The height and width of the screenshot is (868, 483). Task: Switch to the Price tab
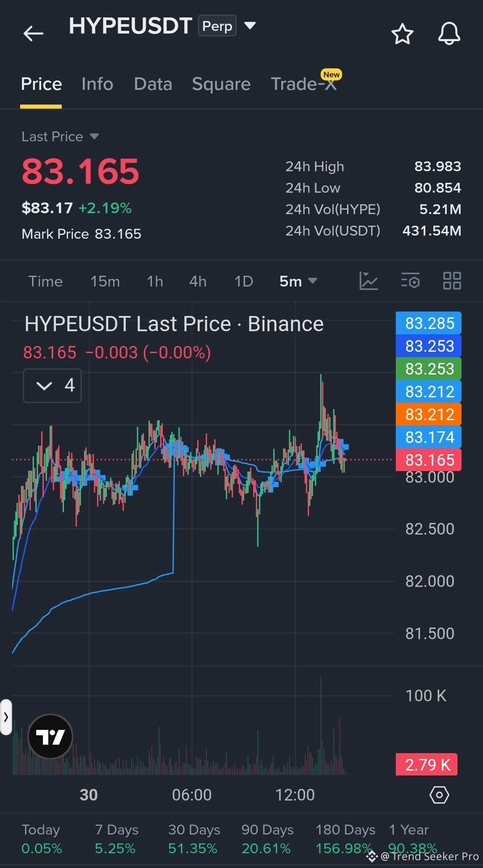click(41, 84)
